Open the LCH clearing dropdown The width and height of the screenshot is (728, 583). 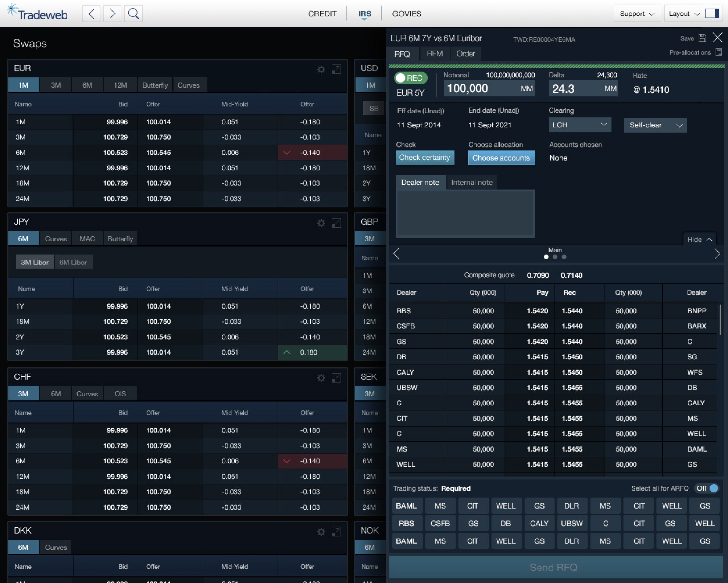(x=580, y=125)
